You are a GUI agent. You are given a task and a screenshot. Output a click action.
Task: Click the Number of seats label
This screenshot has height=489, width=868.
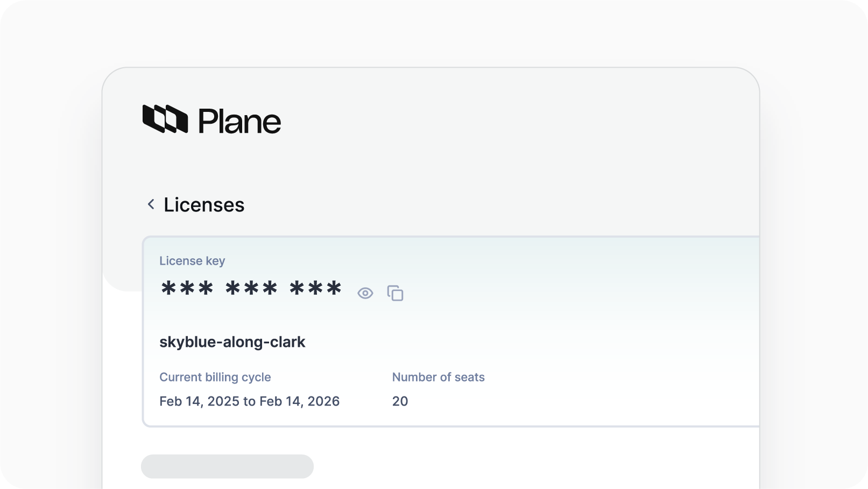(438, 377)
